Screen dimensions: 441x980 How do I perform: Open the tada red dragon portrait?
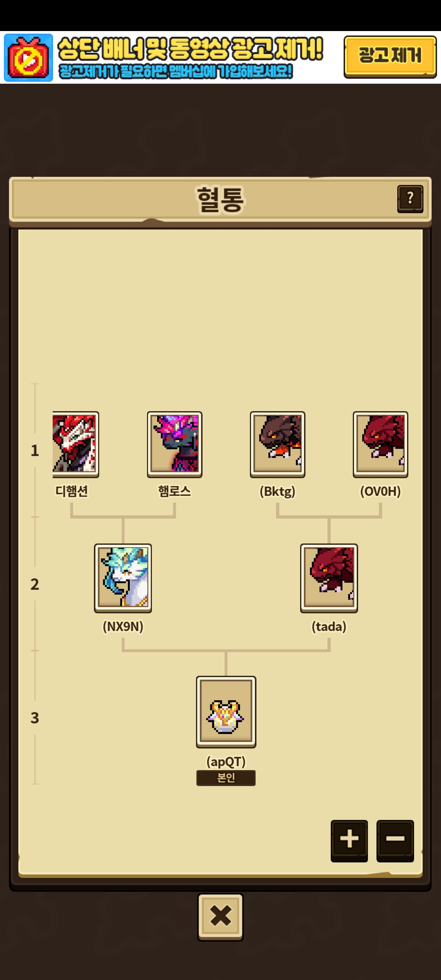(329, 578)
